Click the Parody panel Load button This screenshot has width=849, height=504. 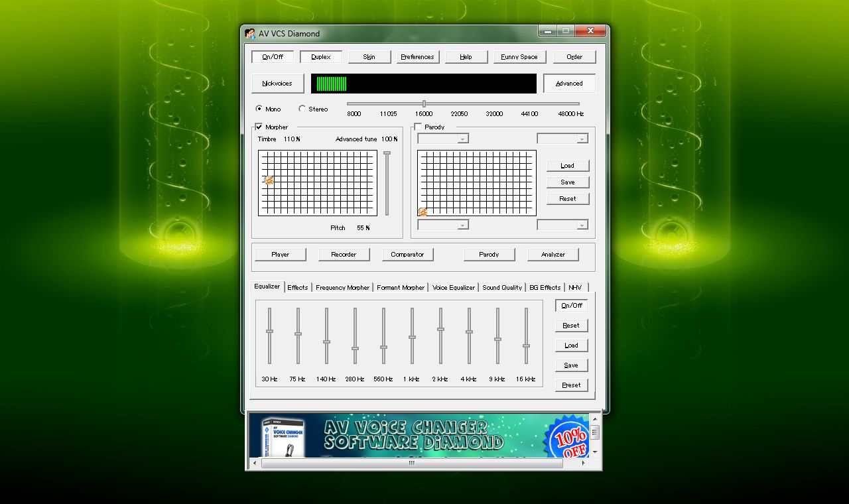(568, 166)
